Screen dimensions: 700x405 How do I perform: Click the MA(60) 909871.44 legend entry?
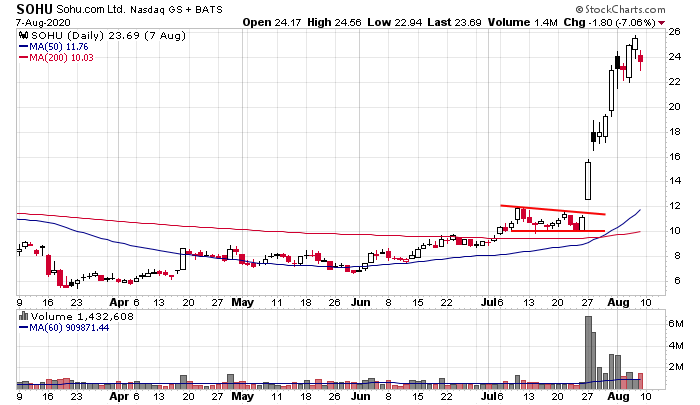tap(64, 328)
